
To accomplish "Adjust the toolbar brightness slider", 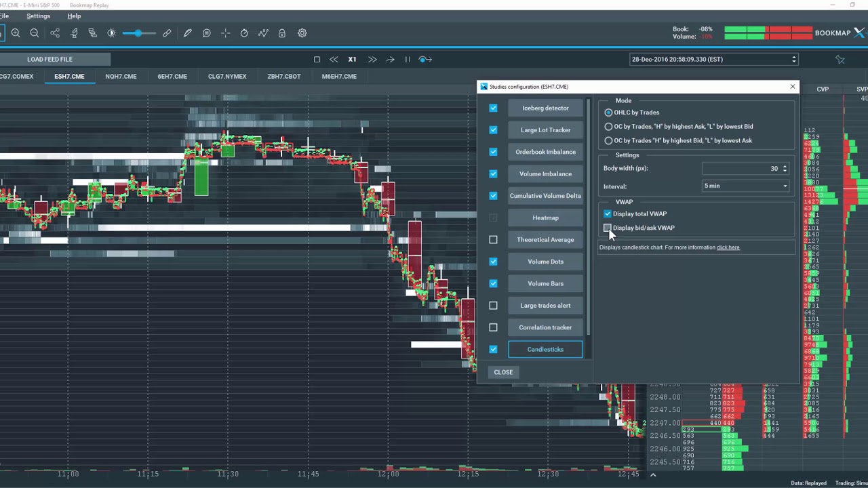I will [139, 33].
